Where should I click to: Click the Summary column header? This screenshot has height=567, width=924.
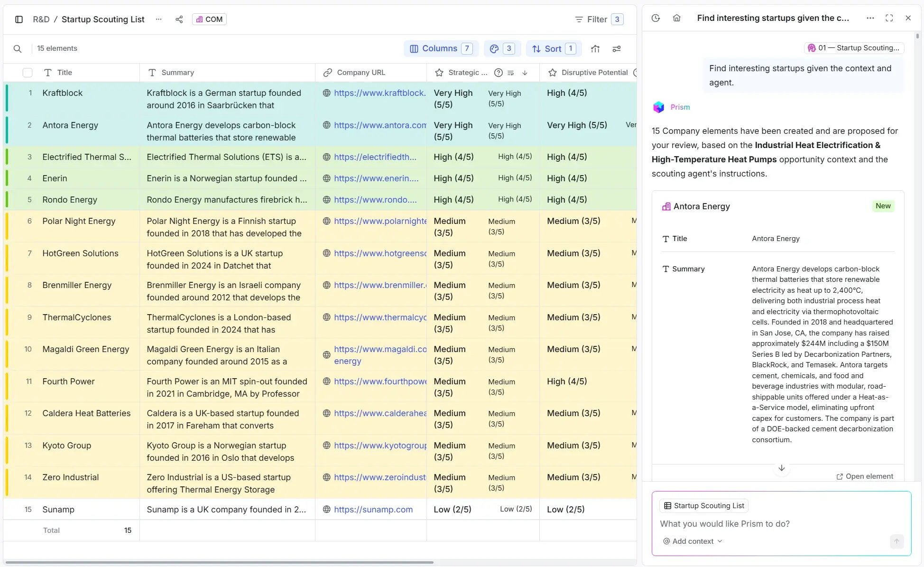pyautogui.click(x=177, y=73)
